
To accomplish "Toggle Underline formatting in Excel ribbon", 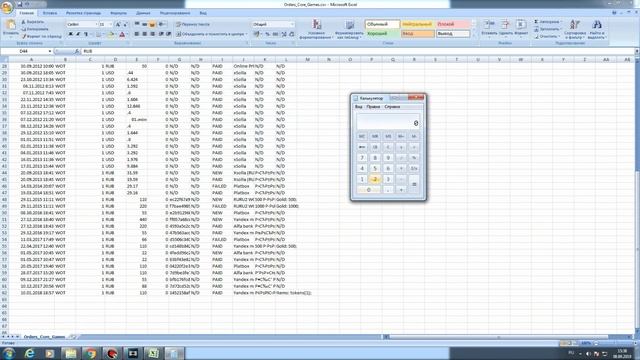I will click(86, 34).
